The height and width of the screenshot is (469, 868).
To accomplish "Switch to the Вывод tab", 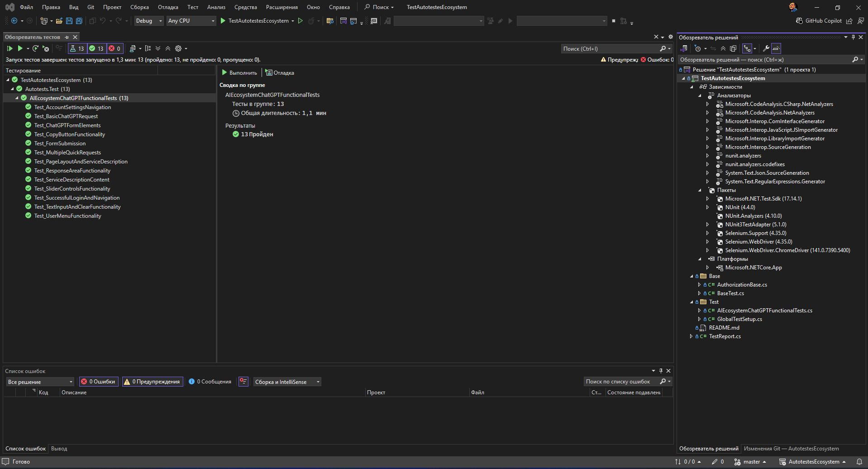I will coord(59,449).
